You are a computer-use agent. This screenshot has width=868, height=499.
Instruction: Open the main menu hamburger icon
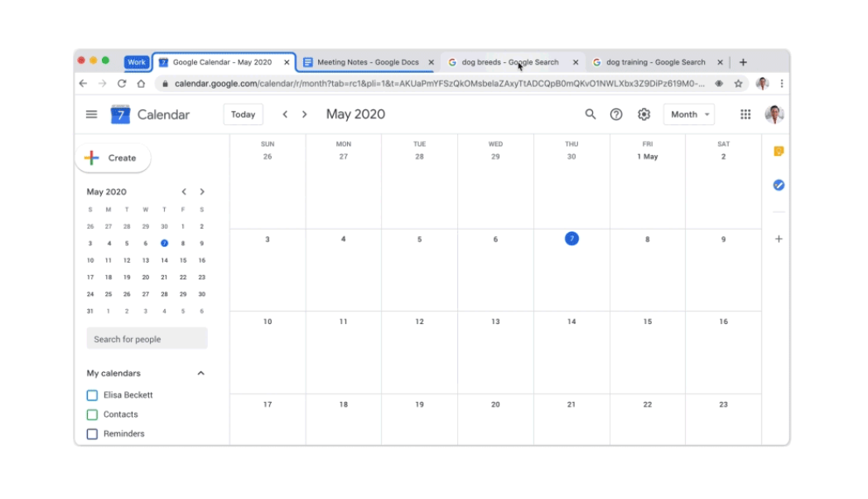[x=91, y=114]
